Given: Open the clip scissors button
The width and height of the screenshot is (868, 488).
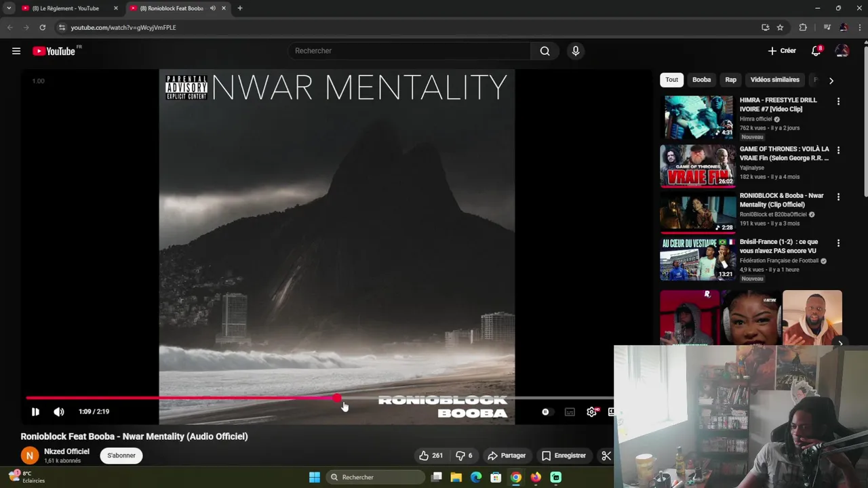Looking at the screenshot, I should pyautogui.click(x=606, y=455).
